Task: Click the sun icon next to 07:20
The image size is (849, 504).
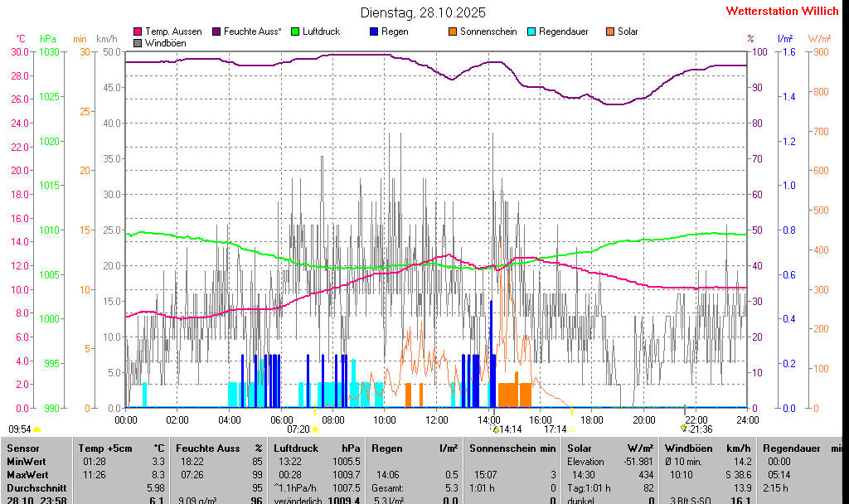Action: [316, 429]
